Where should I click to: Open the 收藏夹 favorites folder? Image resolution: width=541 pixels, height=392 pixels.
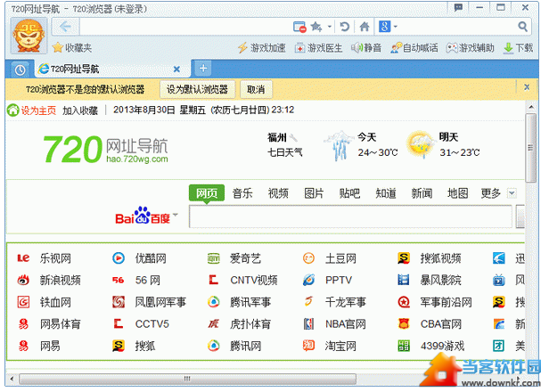[x=72, y=47]
